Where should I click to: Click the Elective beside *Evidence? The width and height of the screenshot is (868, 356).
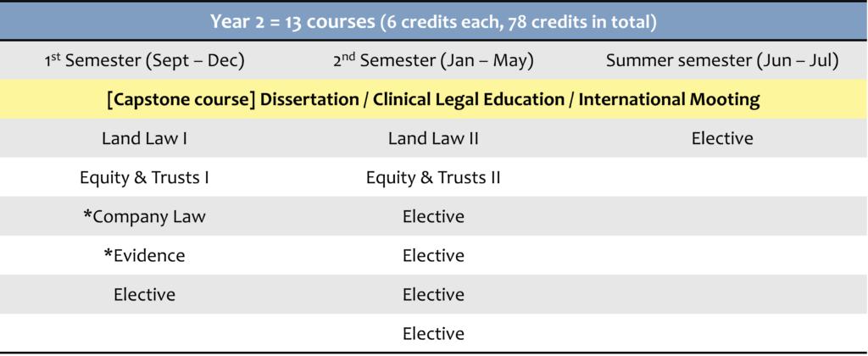pyautogui.click(x=433, y=255)
